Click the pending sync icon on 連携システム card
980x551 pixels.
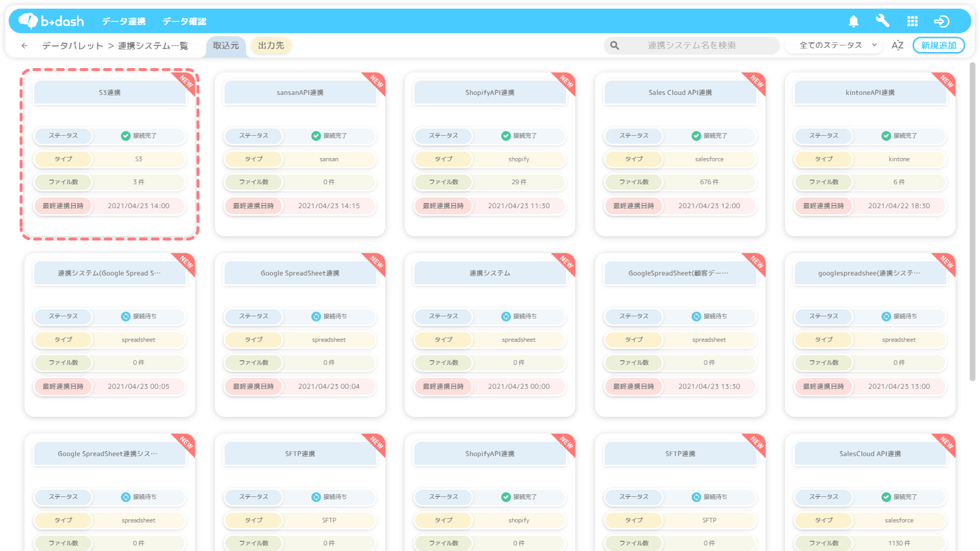[x=506, y=316]
